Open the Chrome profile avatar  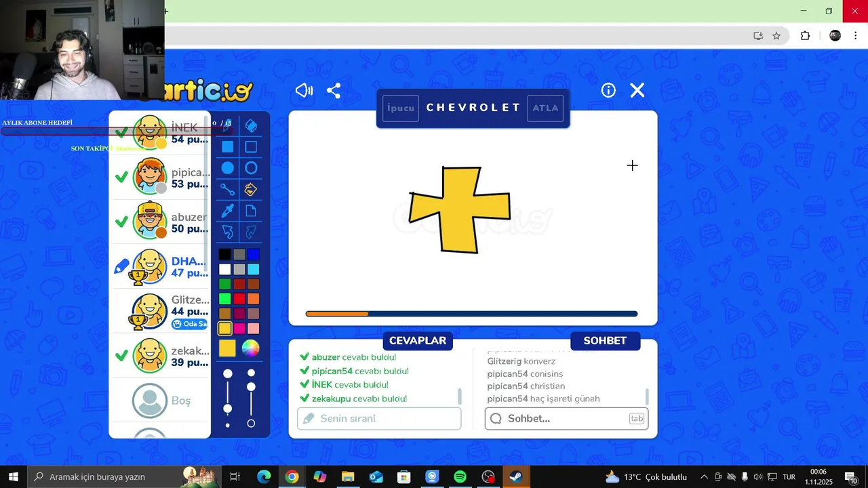835,36
